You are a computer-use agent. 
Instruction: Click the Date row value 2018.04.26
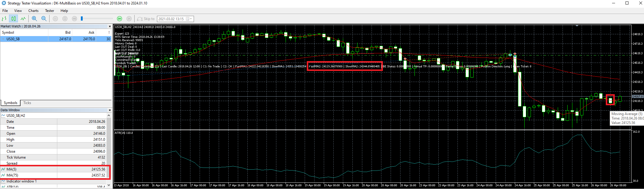point(97,122)
